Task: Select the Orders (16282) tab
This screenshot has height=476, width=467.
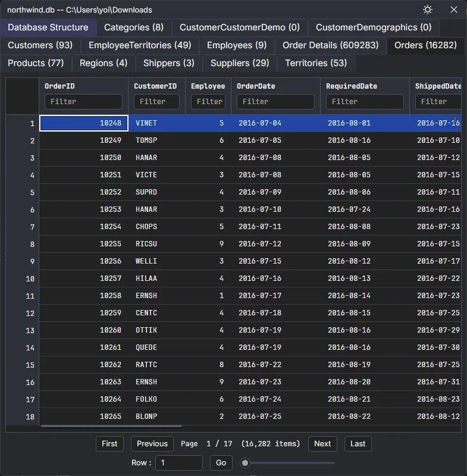Action: (425, 45)
